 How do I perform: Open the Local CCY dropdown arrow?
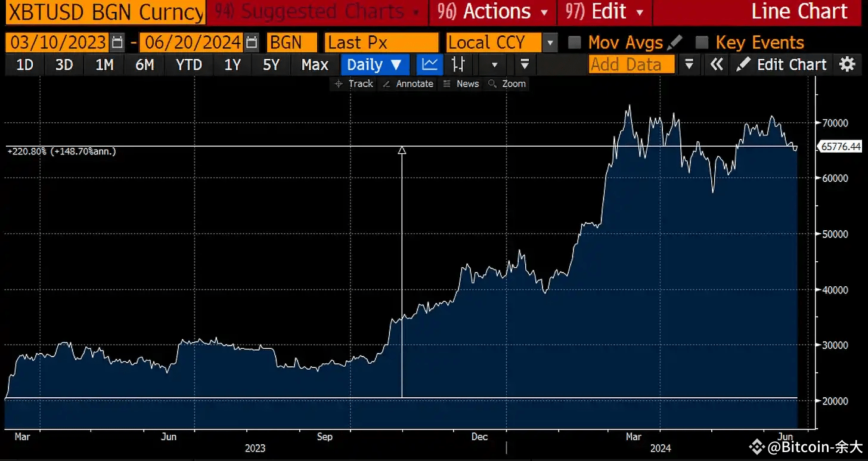(x=551, y=43)
